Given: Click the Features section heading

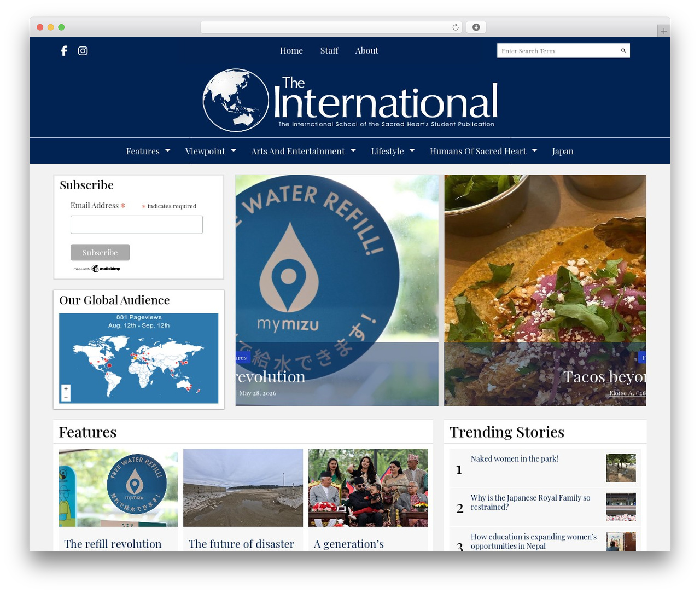Looking at the screenshot, I should (x=87, y=432).
